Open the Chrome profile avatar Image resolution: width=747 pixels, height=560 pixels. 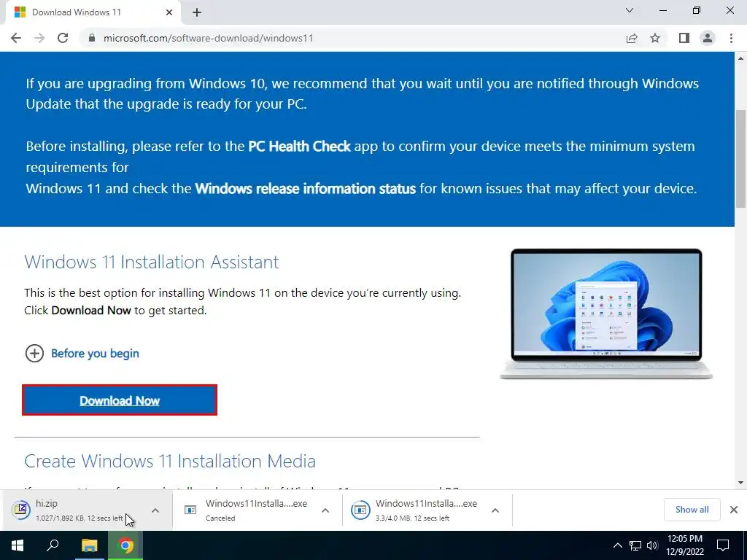pos(708,38)
